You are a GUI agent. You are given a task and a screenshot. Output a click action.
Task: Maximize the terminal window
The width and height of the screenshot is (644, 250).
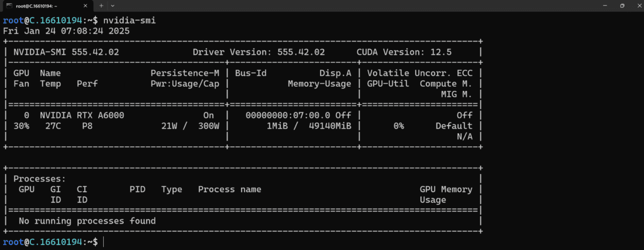[x=622, y=6]
